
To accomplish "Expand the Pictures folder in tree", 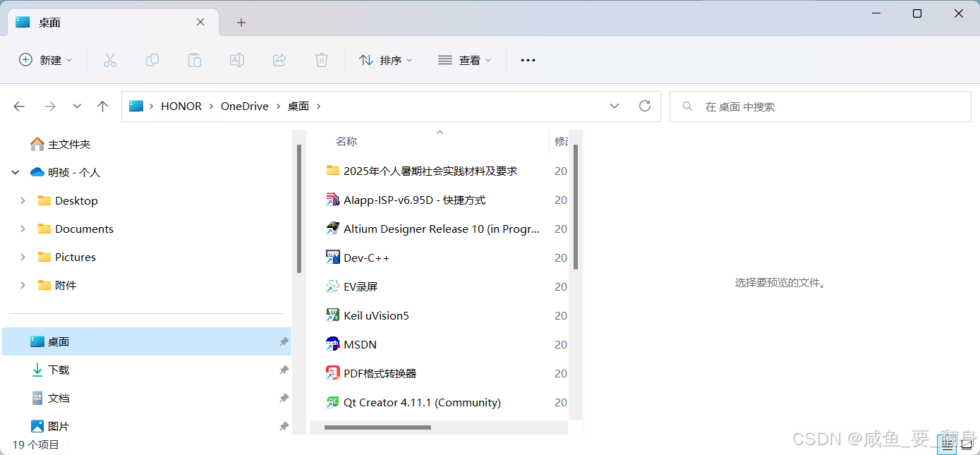I will (x=23, y=257).
